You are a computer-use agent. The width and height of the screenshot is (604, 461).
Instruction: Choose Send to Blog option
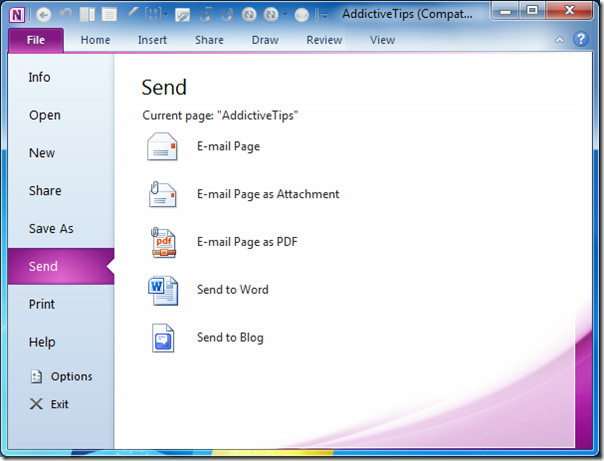coord(230,338)
